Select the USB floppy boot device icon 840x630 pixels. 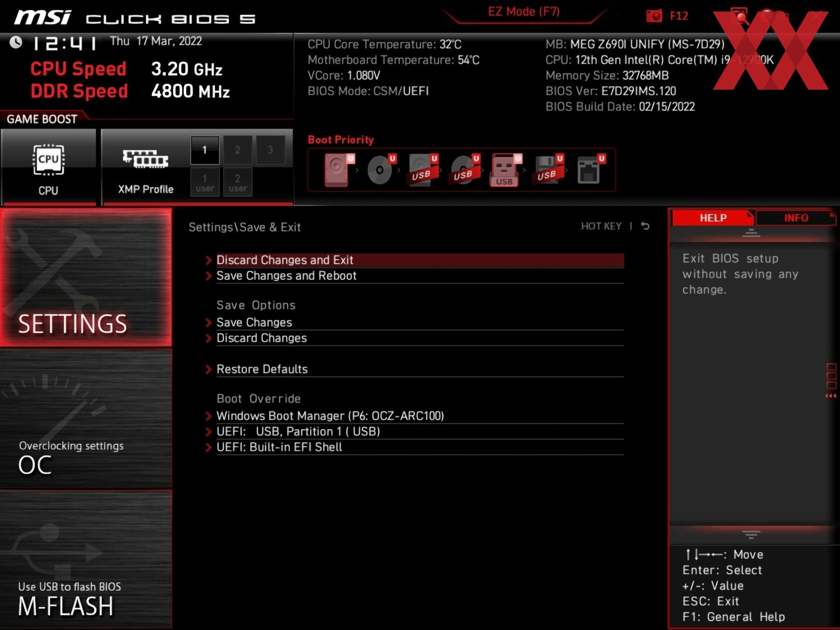(x=549, y=170)
